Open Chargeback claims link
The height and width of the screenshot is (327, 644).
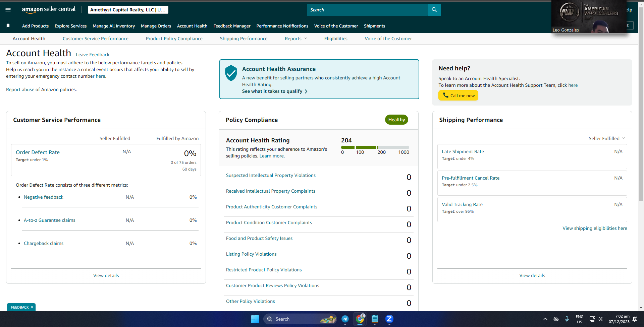click(44, 243)
